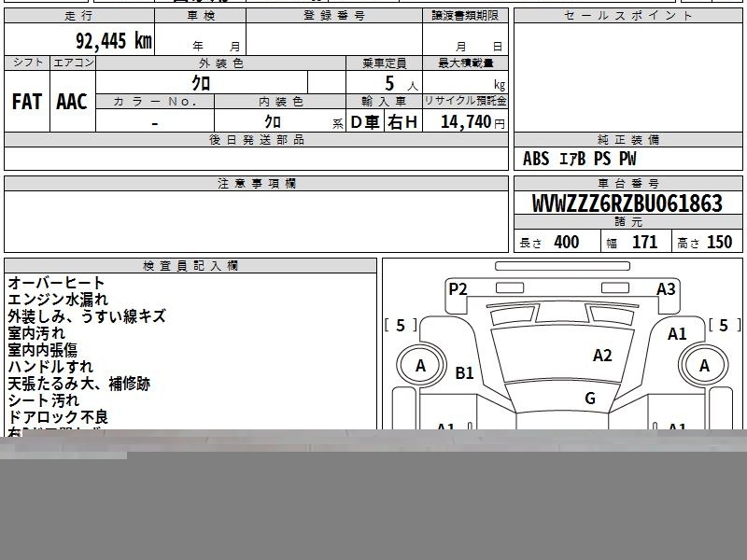
Task: Select the 天張たるみ大、補修跡 note
Action: pos(79,384)
